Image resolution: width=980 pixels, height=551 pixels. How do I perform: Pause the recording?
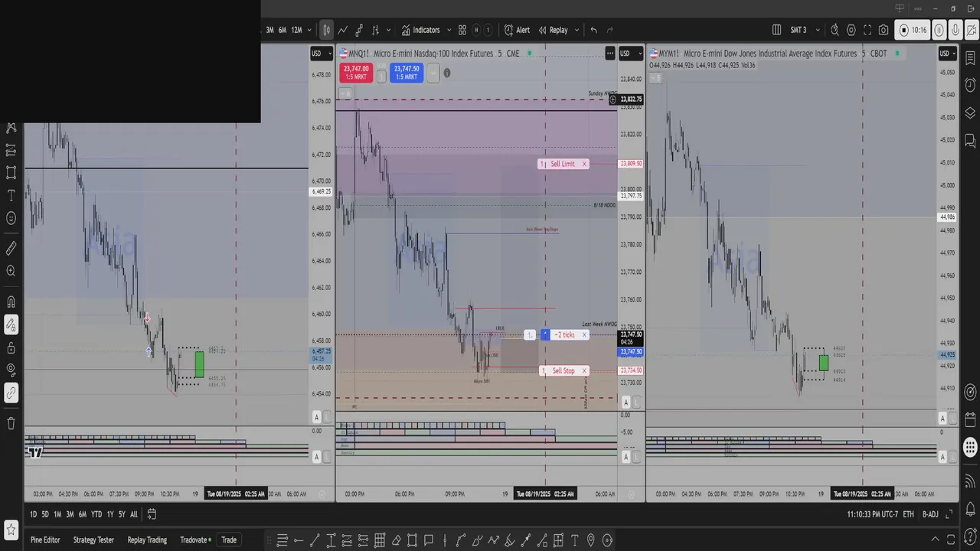(939, 30)
